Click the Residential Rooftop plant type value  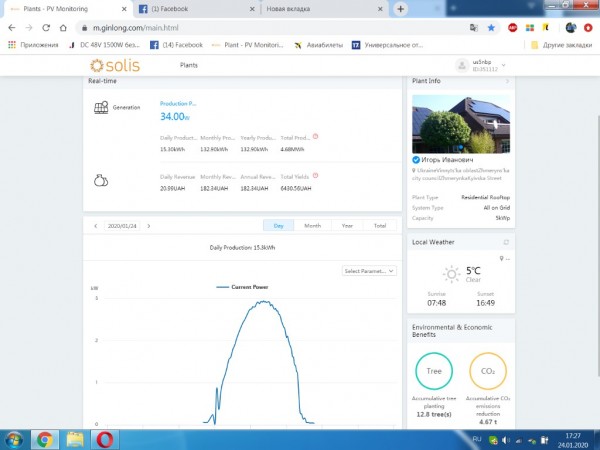click(x=486, y=197)
